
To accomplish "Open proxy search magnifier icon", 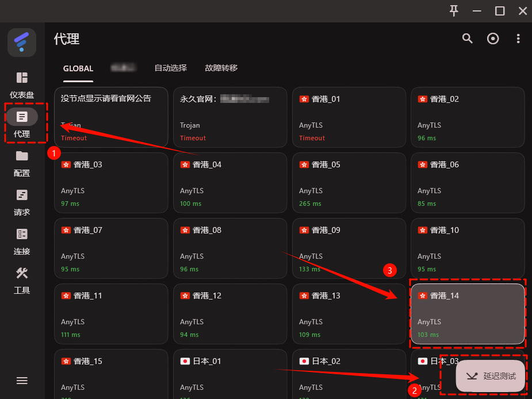I will coord(467,39).
